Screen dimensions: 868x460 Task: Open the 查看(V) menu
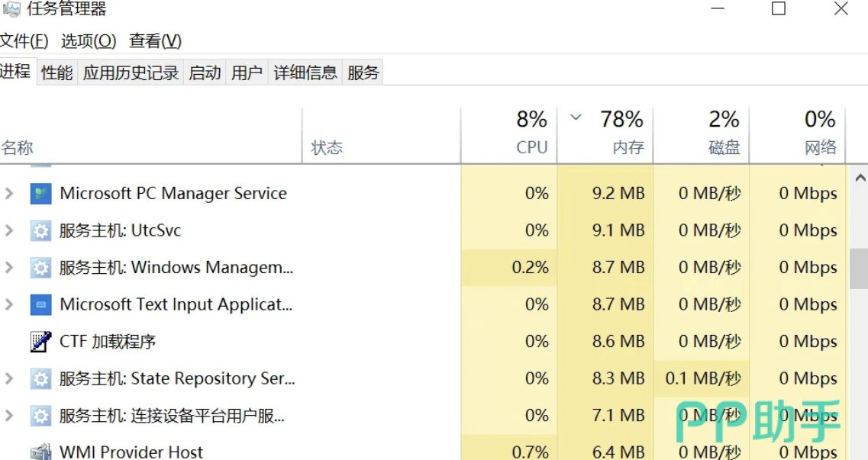click(155, 40)
